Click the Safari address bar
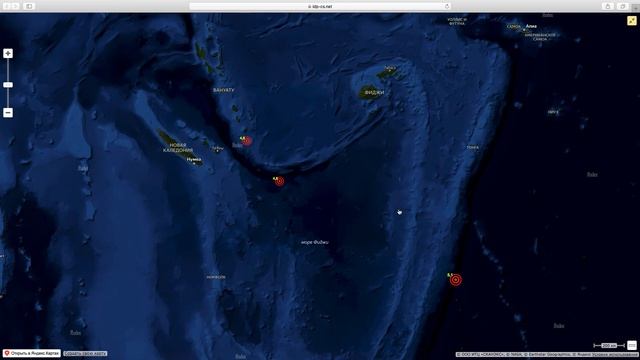The height and width of the screenshot is (360, 640). (320, 6)
